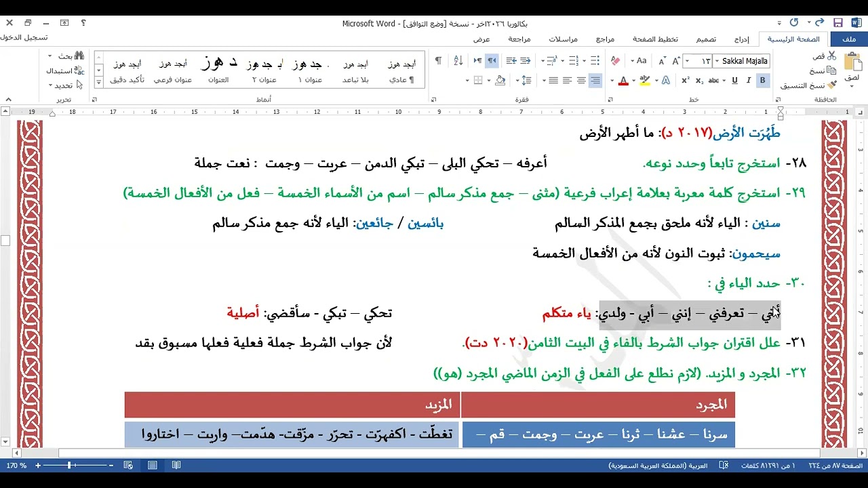Switch to Read Mode view icon
868x488 pixels.
pos(176,466)
